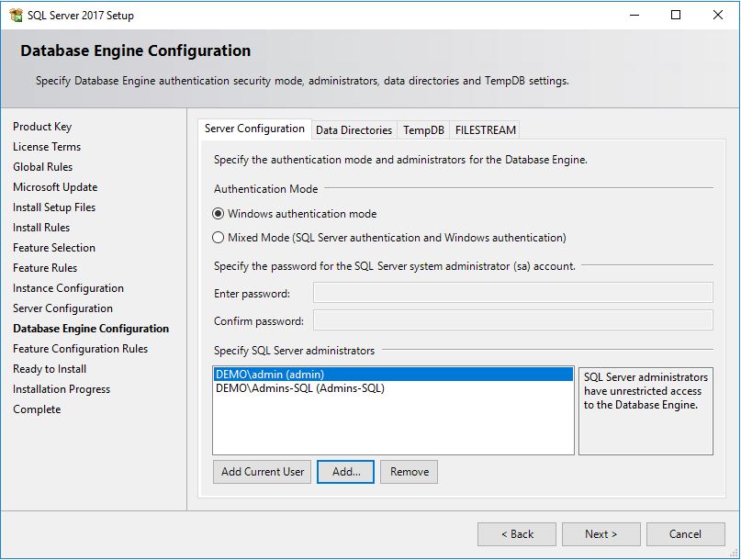Open Instance Configuration from the sidebar
Screen dimensions: 741x560
pos(62,287)
